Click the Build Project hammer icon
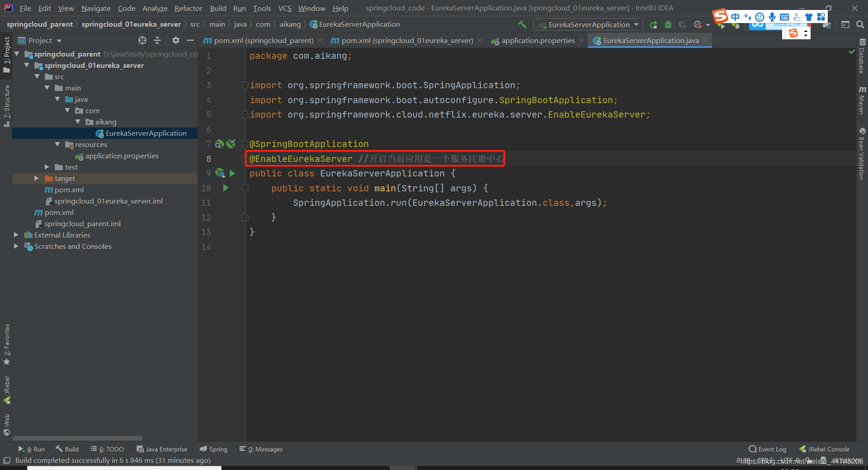 [x=522, y=24]
